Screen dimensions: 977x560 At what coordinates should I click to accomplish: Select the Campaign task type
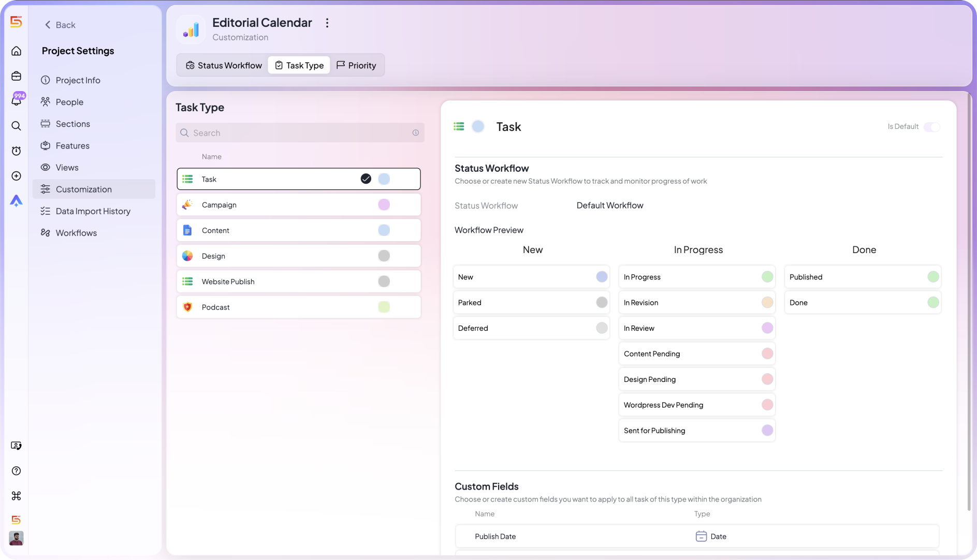pyautogui.click(x=299, y=205)
